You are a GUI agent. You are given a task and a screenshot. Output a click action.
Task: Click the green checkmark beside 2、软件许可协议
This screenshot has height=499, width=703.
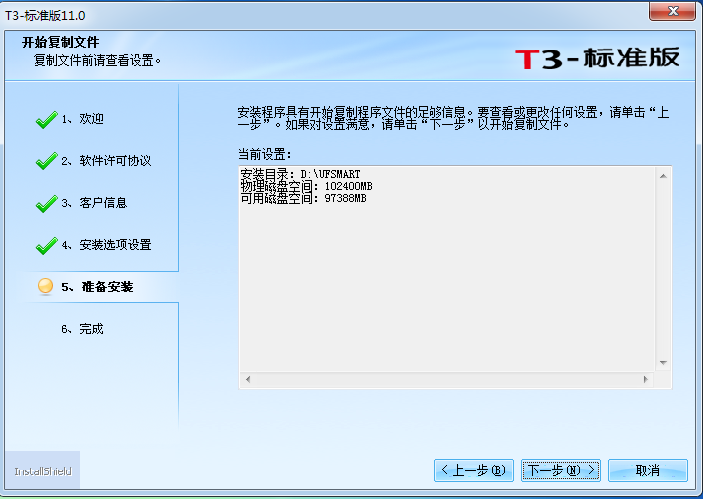47,161
